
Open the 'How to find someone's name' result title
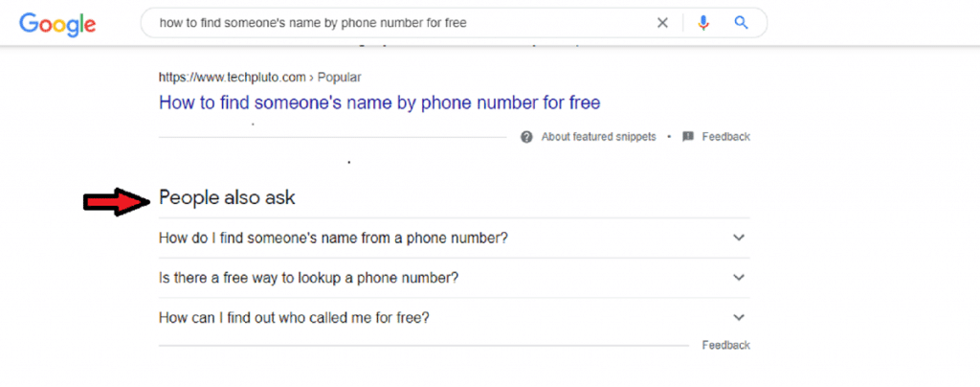coord(379,102)
